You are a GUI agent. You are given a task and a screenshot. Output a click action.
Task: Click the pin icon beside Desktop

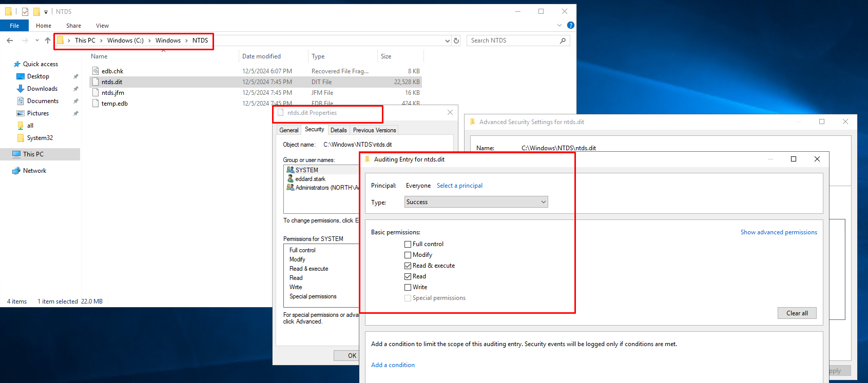(75, 76)
